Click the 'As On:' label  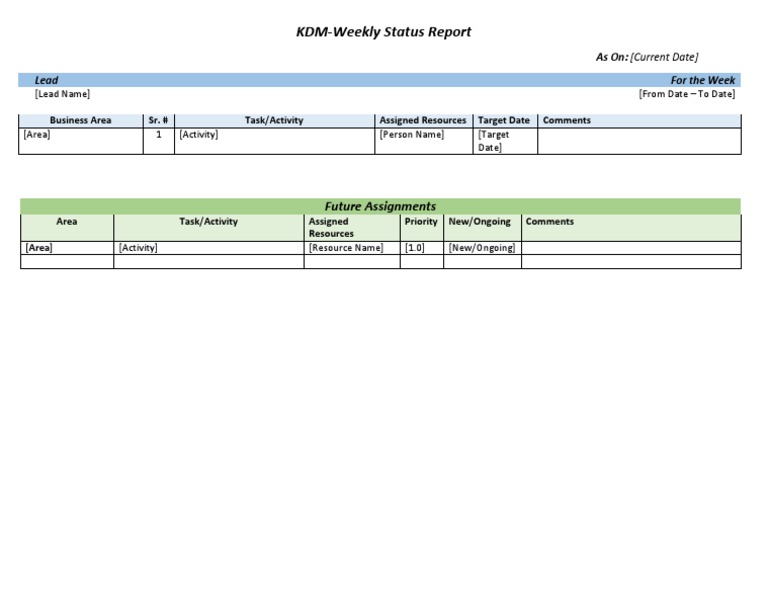coord(612,57)
